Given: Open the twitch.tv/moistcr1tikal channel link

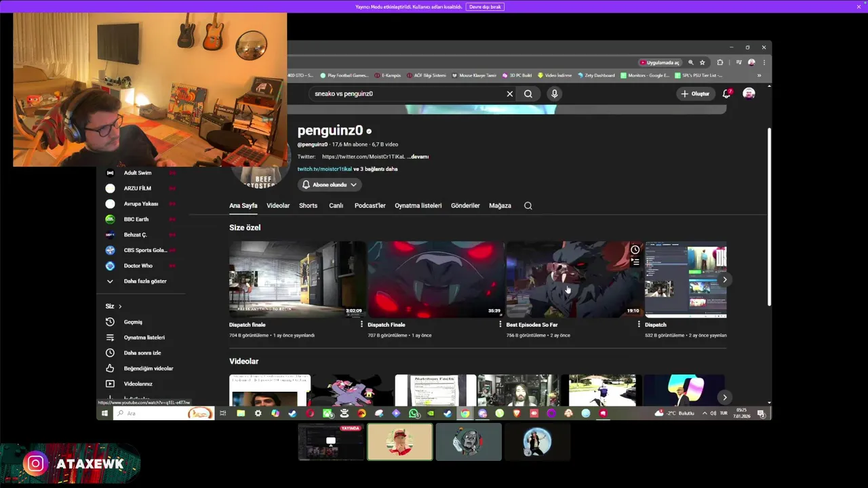Looking at the screenshot, I should 324,169.
